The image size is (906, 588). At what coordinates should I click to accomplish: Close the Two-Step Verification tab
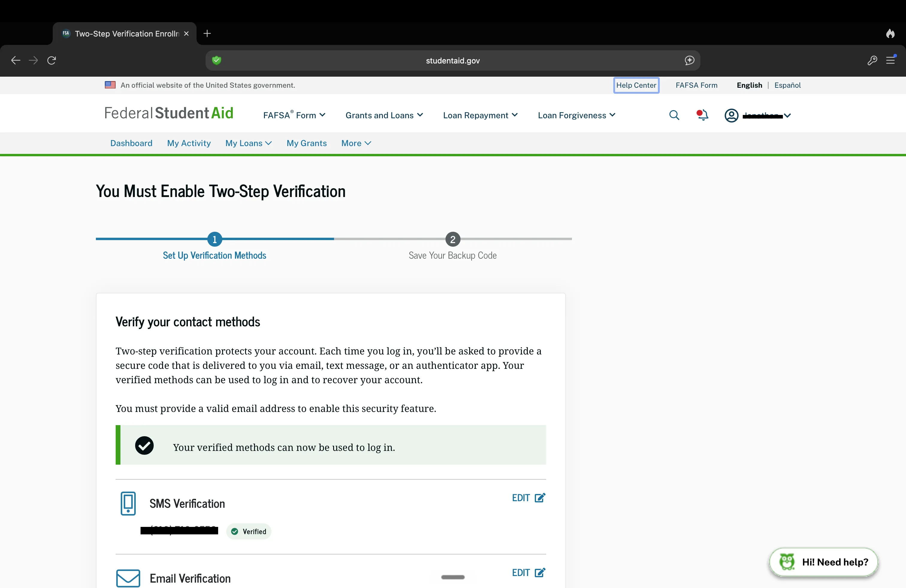coord(187,34)
